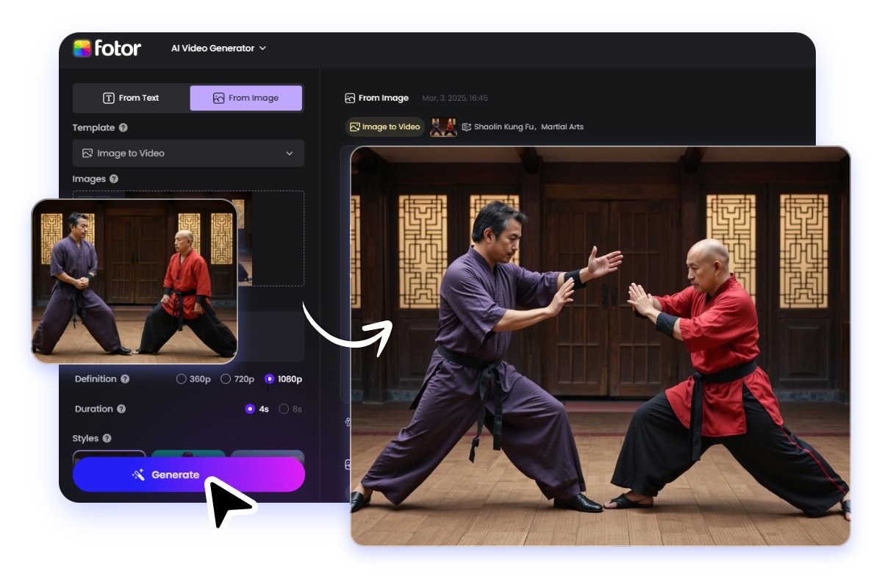Click the Styles help question mark
The image size is (882, 588).
(x=107, y=438)
